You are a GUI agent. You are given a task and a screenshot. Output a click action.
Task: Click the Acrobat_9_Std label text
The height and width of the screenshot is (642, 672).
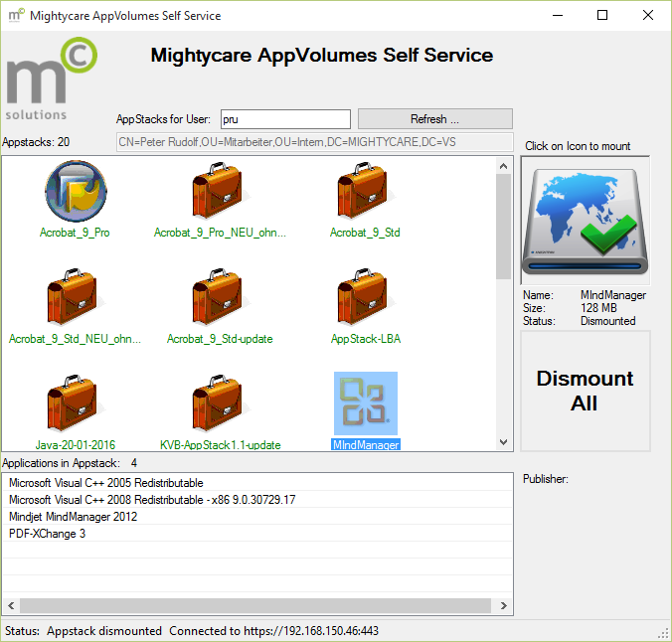(365, 233)
